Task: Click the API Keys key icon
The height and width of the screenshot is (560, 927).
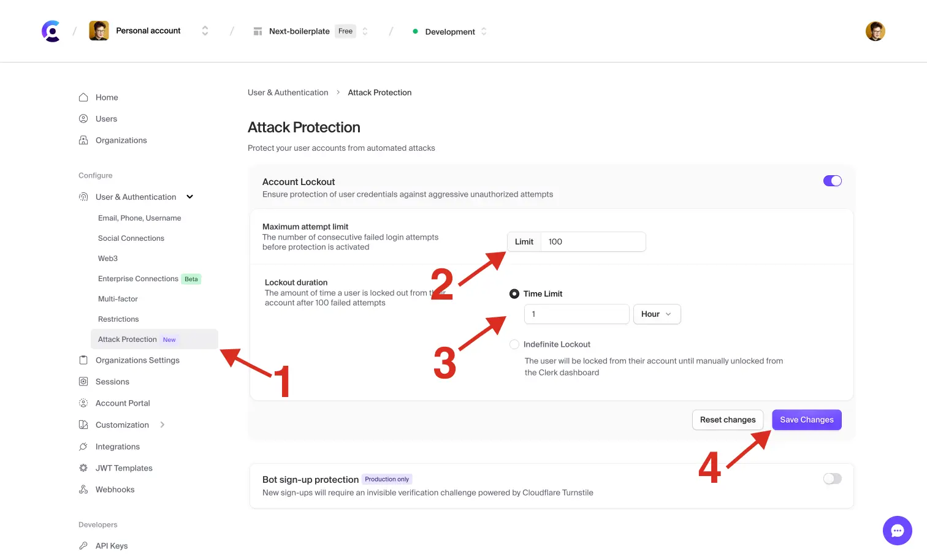Action: [x=83, y=546]
